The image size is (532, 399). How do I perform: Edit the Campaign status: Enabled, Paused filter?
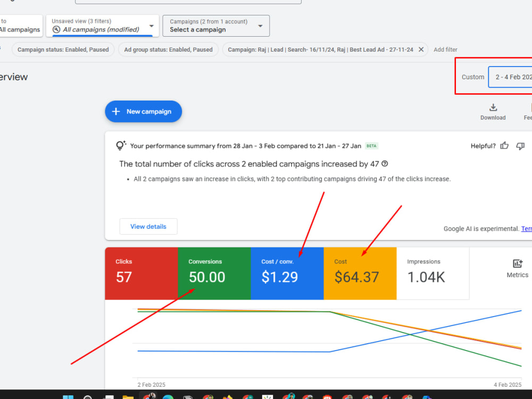[63, 49]
